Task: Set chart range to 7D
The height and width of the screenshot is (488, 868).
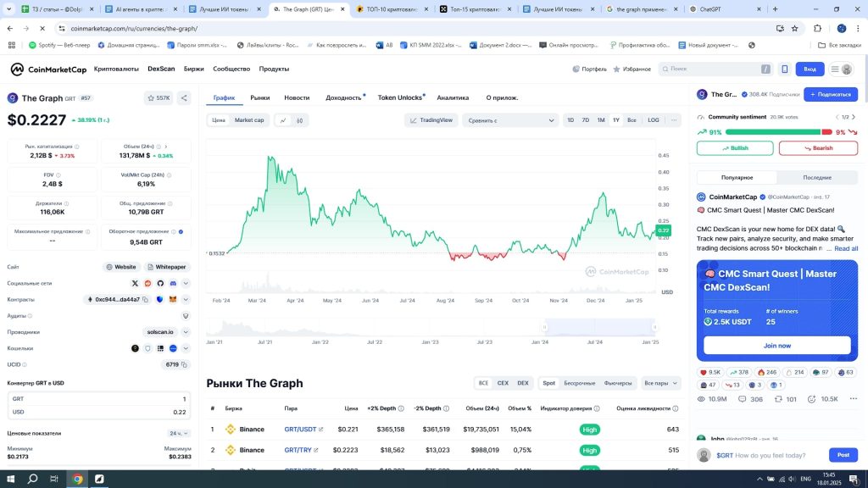Action: 586,120
